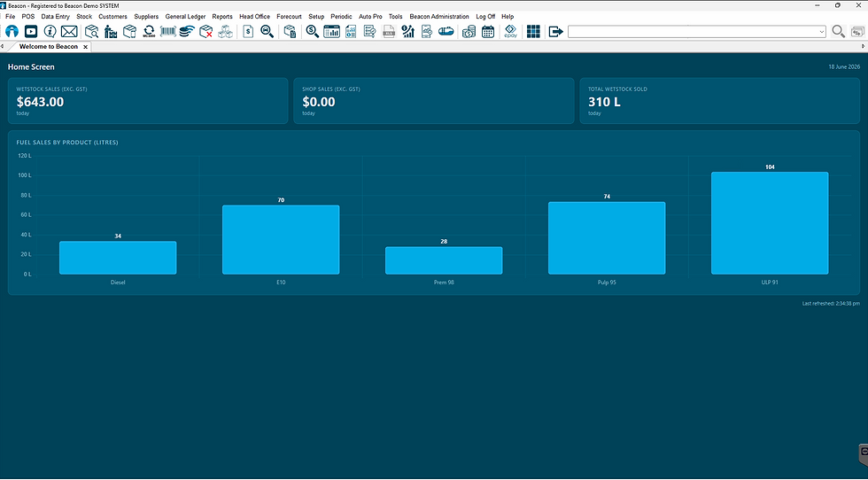Image resolution: width=868 pixels, height=480 pixels.
Task: Open the video player toolbar icon
Action: point(31,32)
